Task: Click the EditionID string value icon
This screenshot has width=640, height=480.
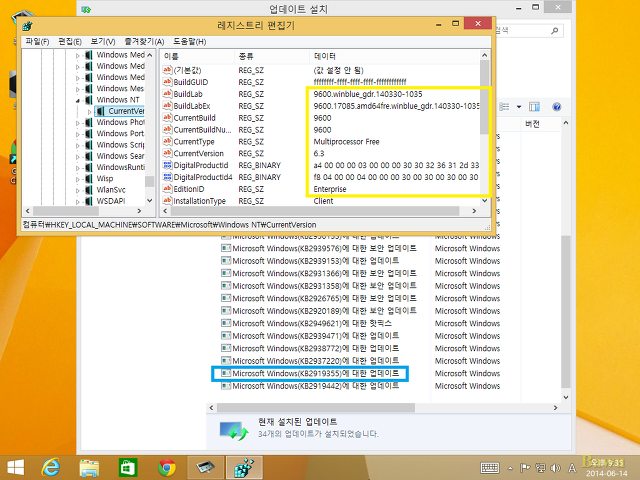Action: (x=167, y=189)
